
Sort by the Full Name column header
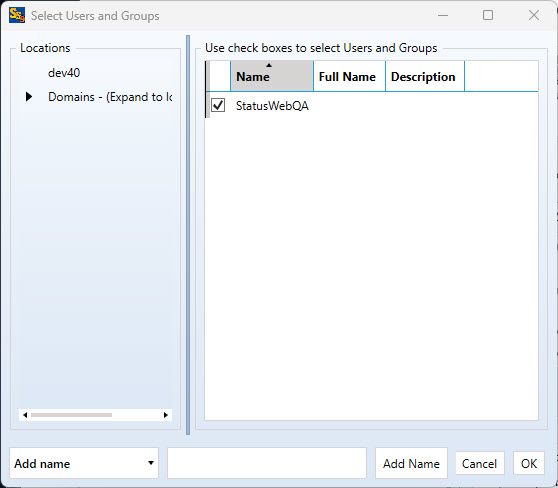(x=349, y=76)
